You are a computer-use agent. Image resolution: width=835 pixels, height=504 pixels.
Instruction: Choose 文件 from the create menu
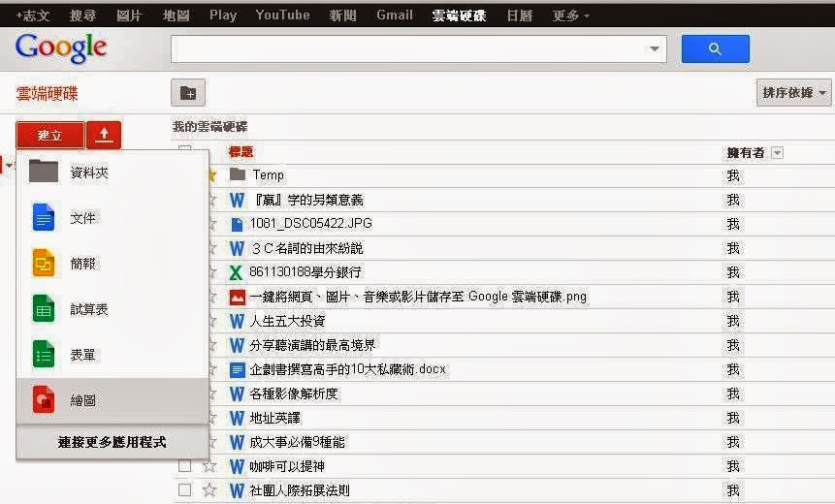(112, 218)
